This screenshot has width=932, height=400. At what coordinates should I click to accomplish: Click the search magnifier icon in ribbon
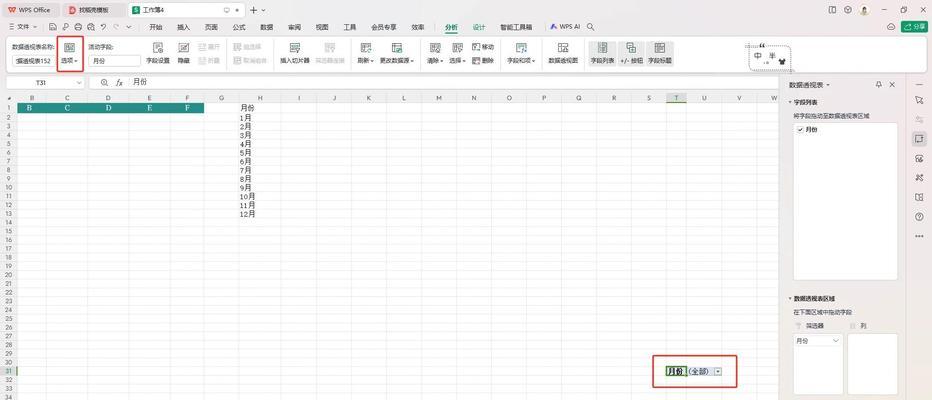590,27
